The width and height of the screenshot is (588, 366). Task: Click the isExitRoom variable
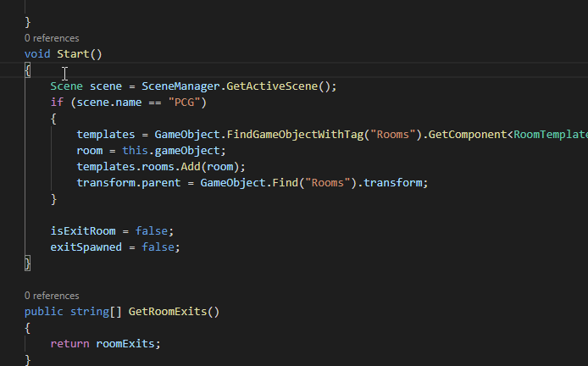point(83,231)
